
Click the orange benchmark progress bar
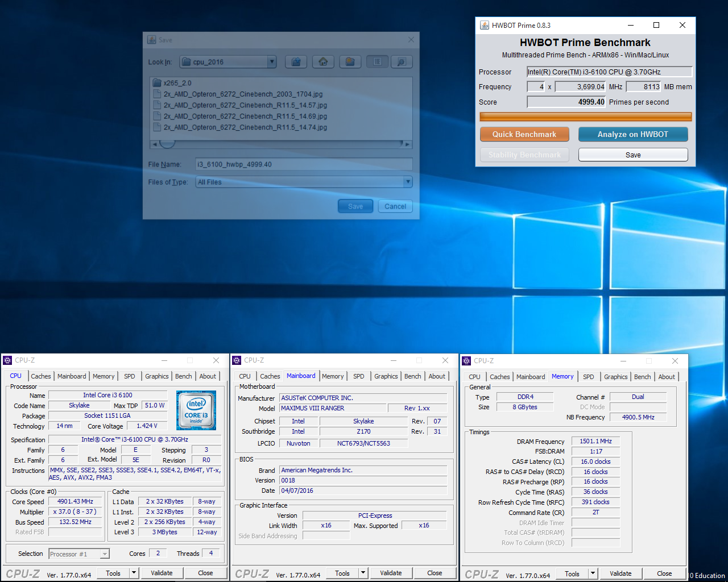coord(586,117)
